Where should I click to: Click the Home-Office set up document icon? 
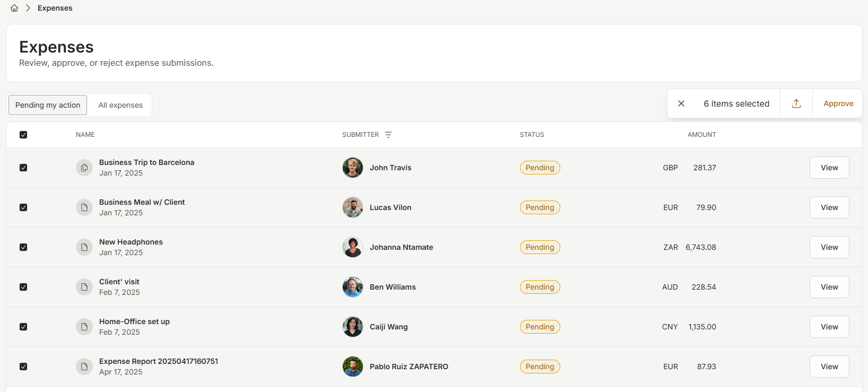tap(84, 327)
